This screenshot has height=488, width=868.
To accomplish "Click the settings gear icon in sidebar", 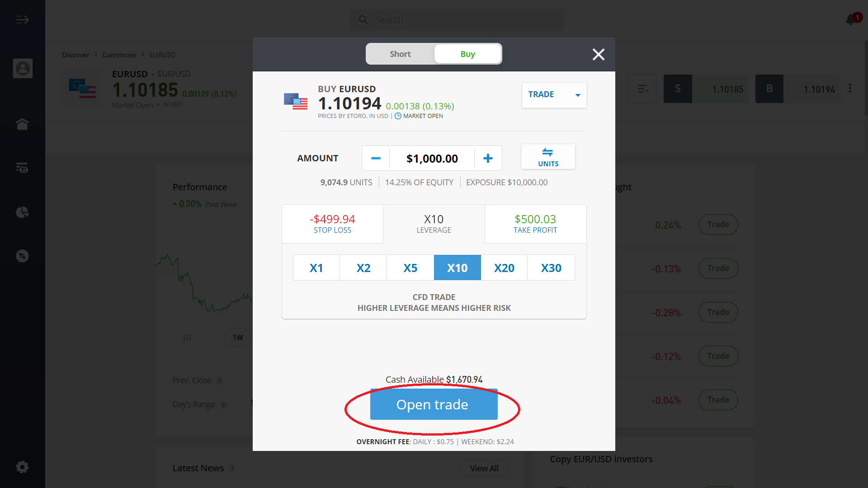I will pyautogui.click(x=22, y=467).
